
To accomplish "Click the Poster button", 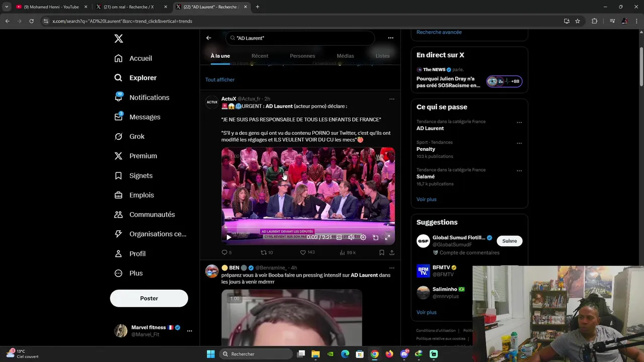I will coord(149,298).
